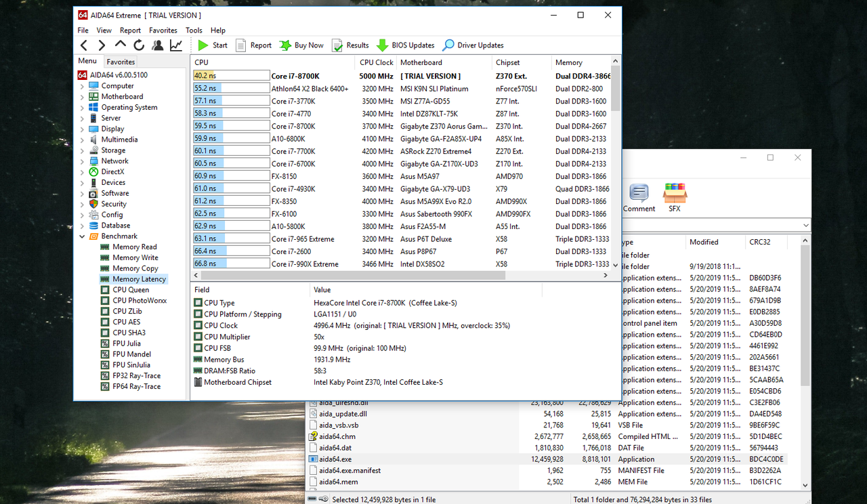The width and height of the screenshot is (867, 504).
Task: Expand the Computer tree node
Action: pyautogui.click(x=83, y=86)
